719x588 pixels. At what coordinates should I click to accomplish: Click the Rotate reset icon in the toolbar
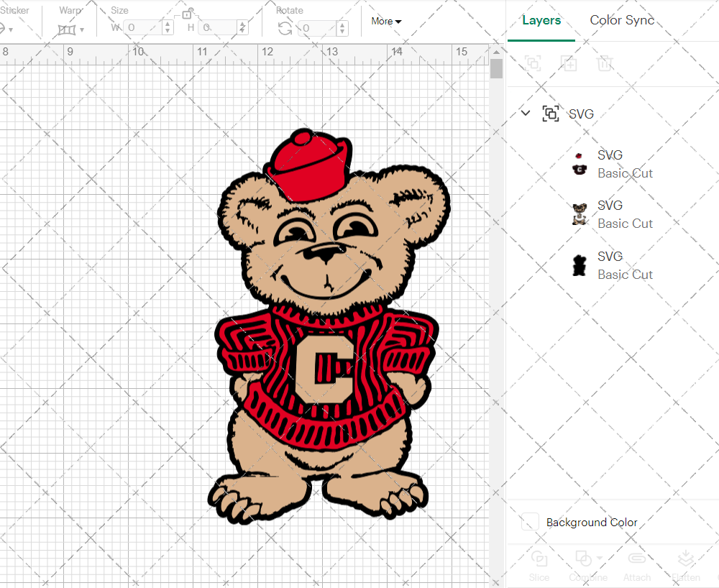pyautogui.click(x=285, y=27)
